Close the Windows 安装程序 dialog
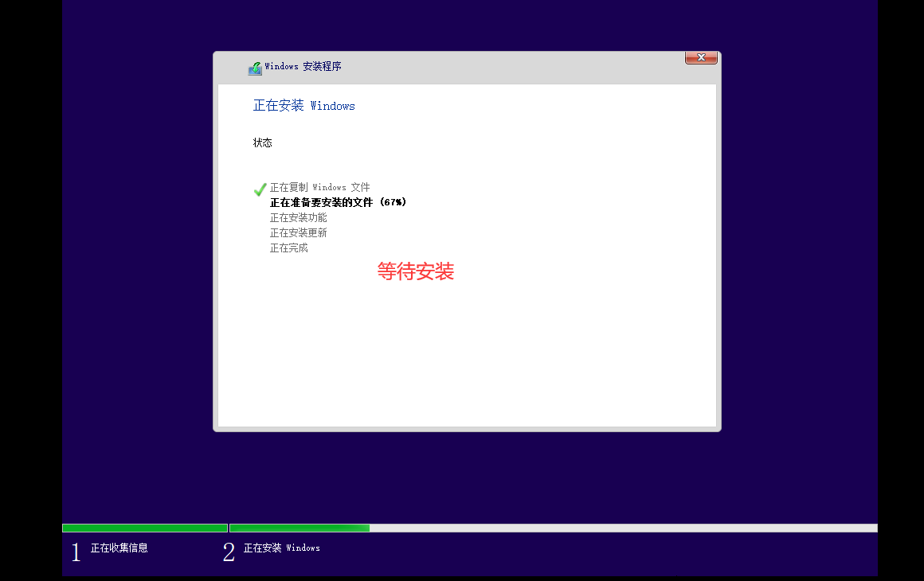Screen dimensions: 924x581 (x=701, y=57)
